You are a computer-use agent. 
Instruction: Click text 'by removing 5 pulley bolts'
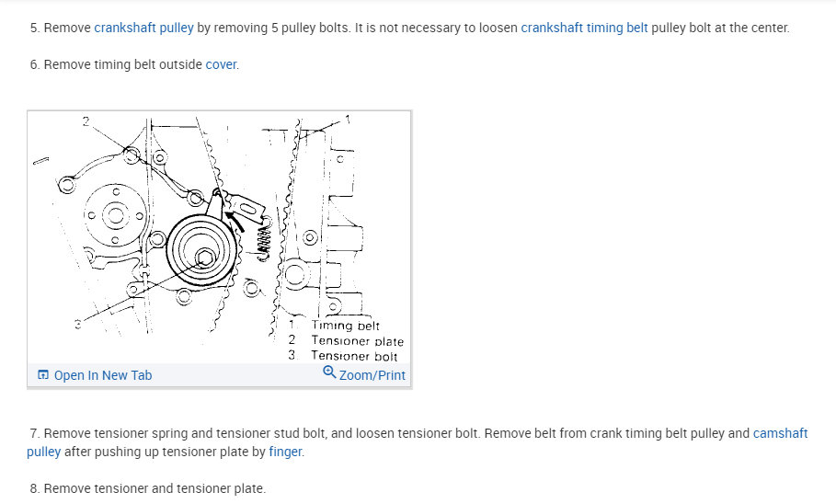273,28
